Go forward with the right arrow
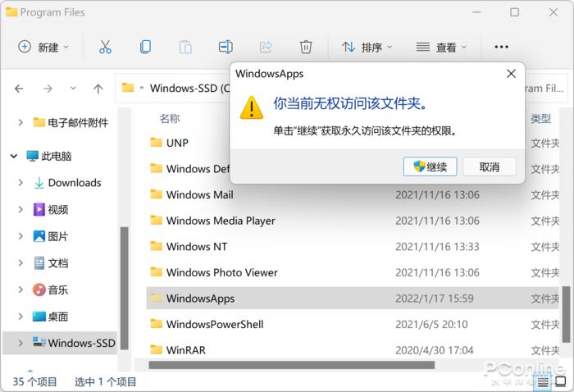This screenshot has height=392, width=574. (x=48, y=89)
